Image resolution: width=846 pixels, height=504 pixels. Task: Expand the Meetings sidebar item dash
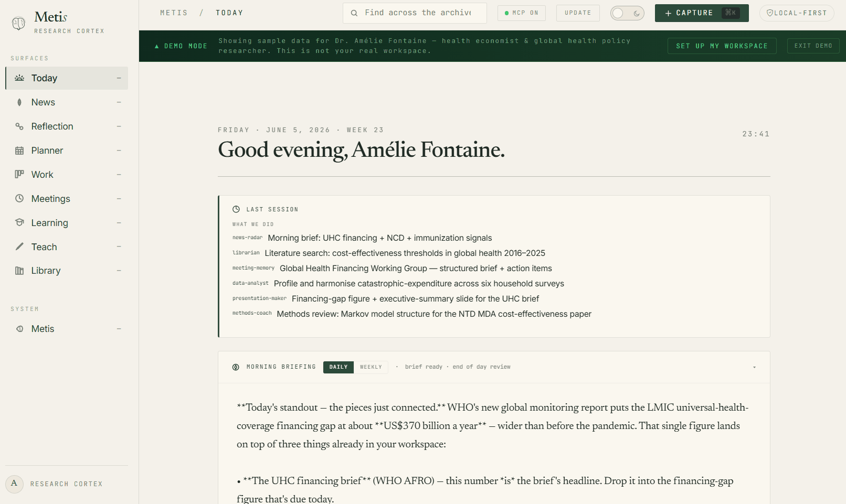(119, 199)
